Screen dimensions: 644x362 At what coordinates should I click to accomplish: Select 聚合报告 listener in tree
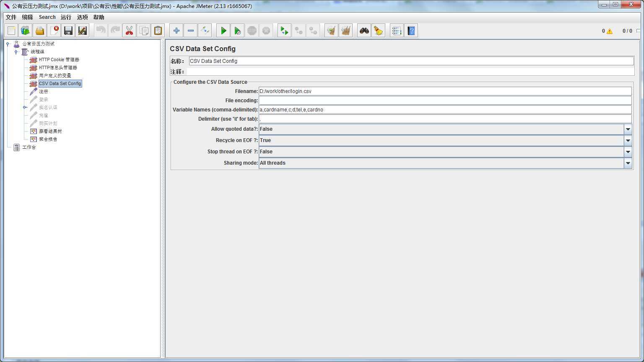click(48, 139)
